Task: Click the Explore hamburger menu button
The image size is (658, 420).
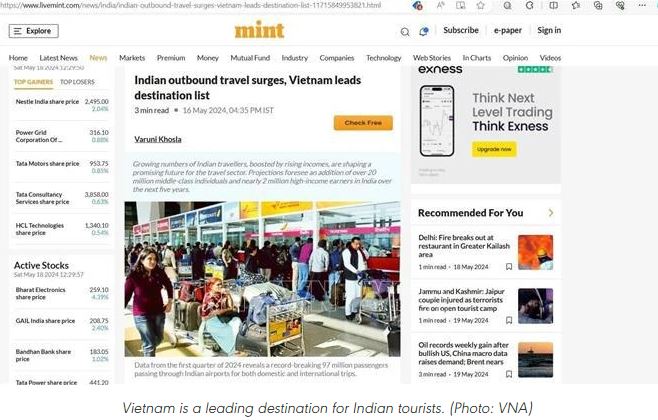Action: 34,31
